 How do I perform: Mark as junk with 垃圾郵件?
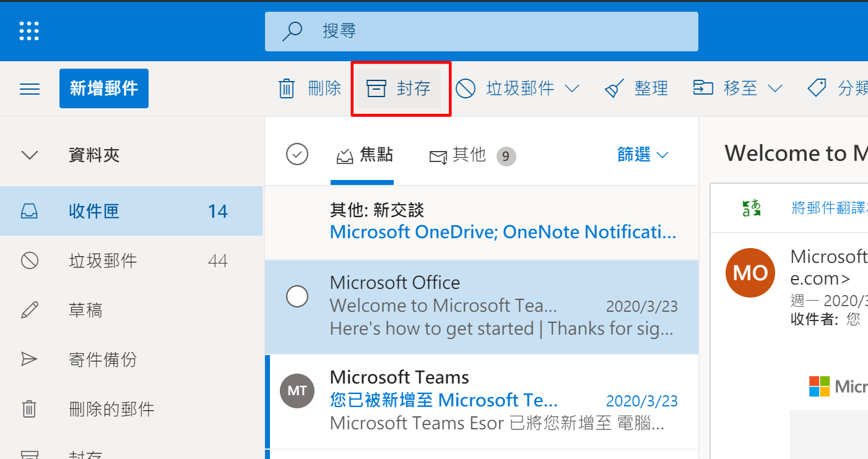(506, 88)
